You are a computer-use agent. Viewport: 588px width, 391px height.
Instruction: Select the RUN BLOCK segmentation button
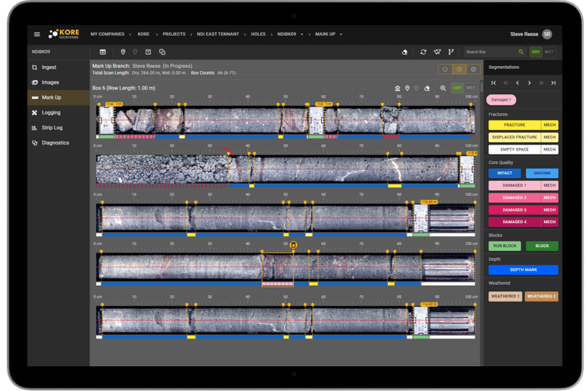pos(505,246)
